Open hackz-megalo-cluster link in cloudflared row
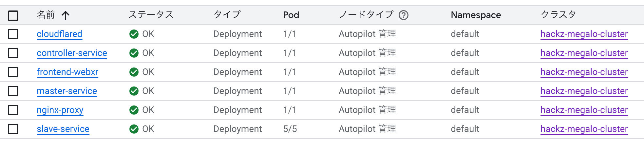The width and height of the screenshot is (644, 148). pyautogui.click(x=584, y=34)
